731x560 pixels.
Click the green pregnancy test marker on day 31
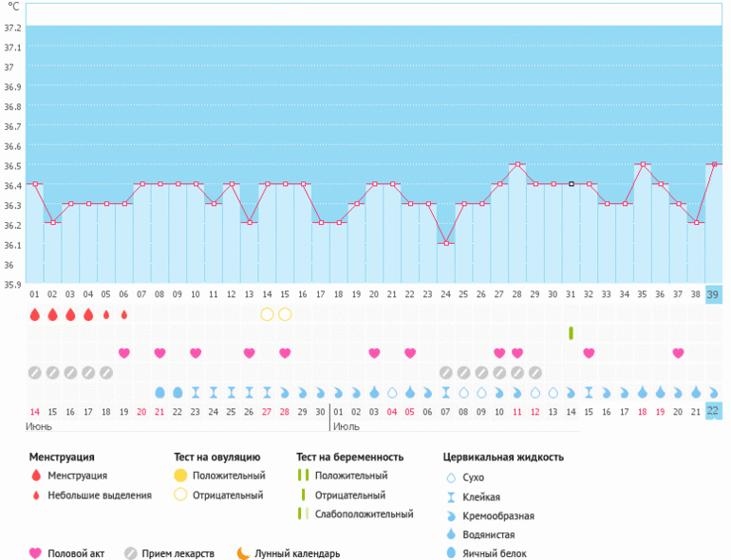571,333
